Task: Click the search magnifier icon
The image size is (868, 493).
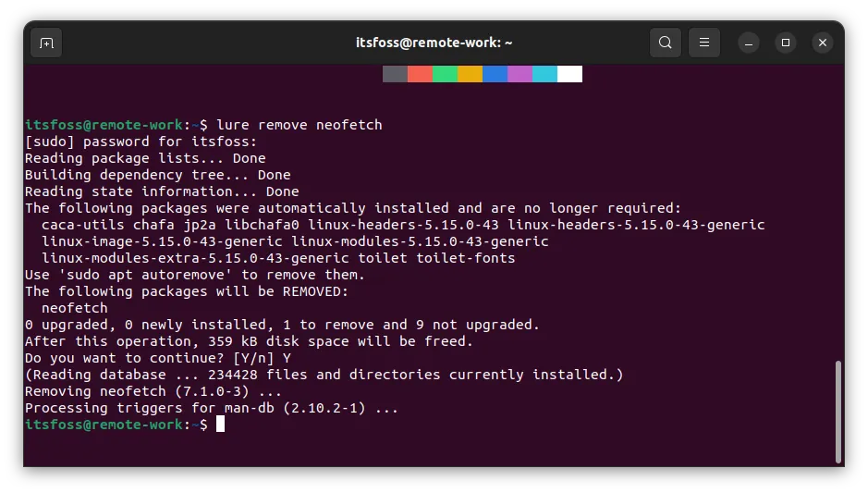Action: tap(666, 43)
